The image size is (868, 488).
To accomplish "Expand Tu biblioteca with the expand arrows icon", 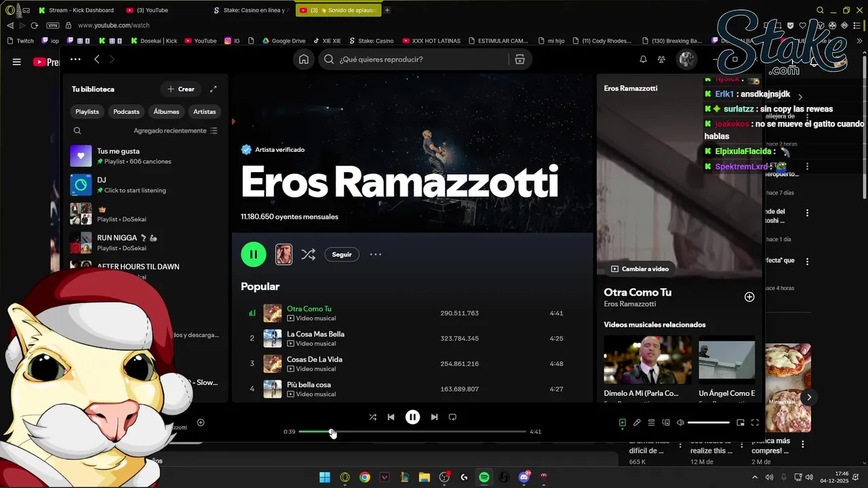I will point(214,89).
